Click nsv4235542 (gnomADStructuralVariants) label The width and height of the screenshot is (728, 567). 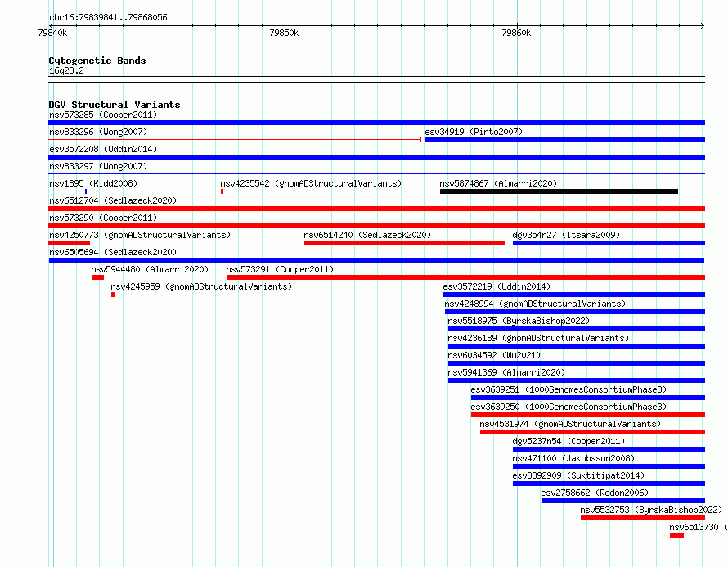[311, 183]
